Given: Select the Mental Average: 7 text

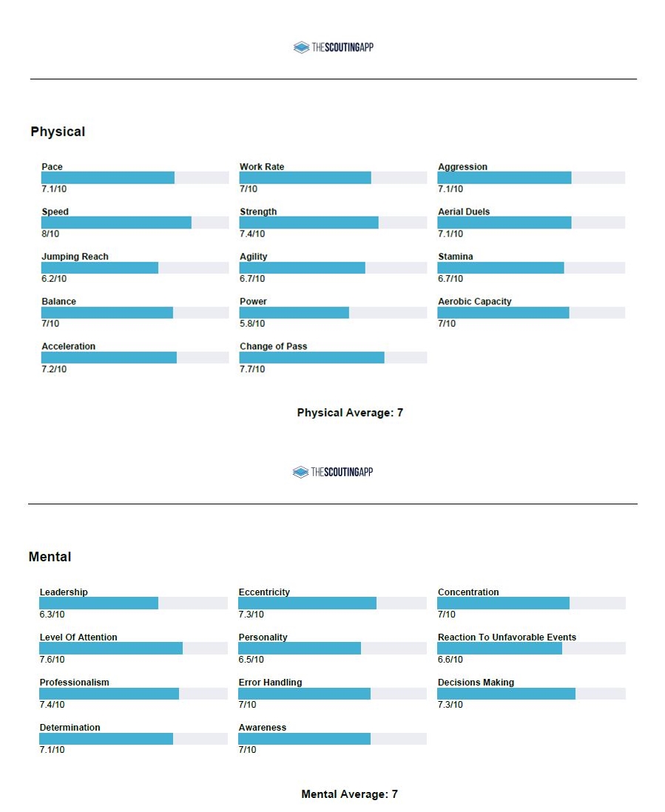Looking at the screenshot, I should pyautogui.click(x=349, y=794).
